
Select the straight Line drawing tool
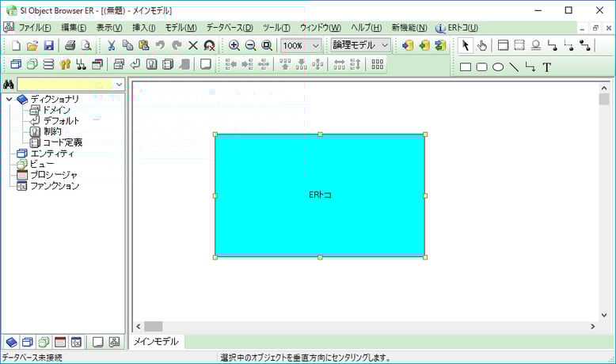point(514,67)
